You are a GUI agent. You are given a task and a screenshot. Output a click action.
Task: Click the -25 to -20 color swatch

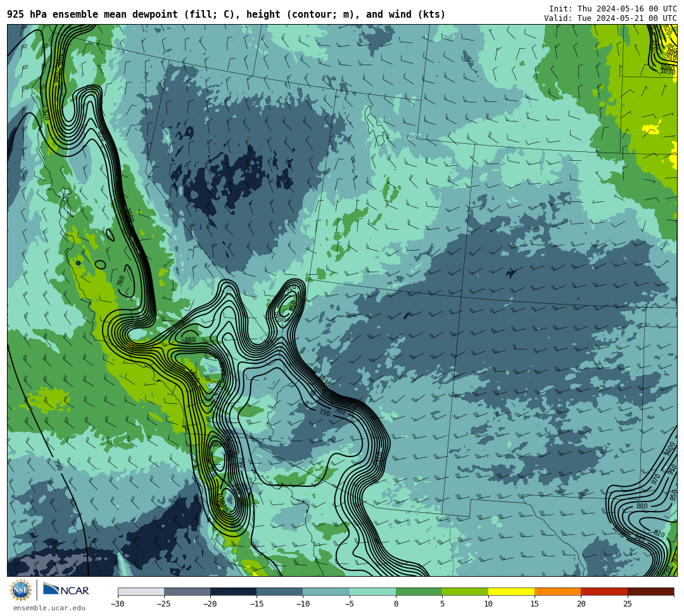coord(187,591)
